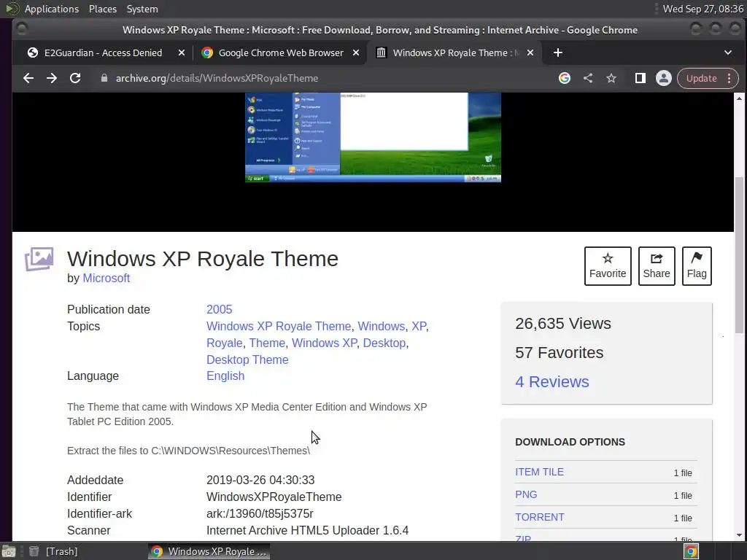Download the TORRENT option
The image size is (747, 560).
click(539, 517)
